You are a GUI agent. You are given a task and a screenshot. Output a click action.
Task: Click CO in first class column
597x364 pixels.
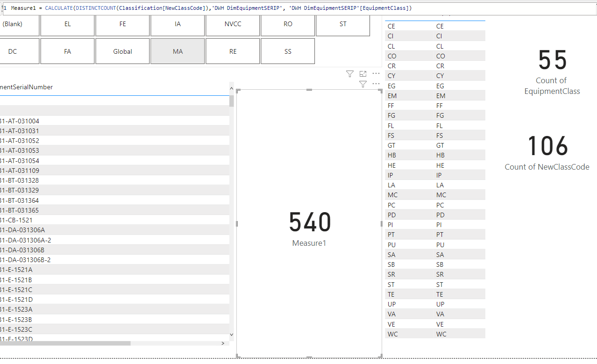point(392,56)
